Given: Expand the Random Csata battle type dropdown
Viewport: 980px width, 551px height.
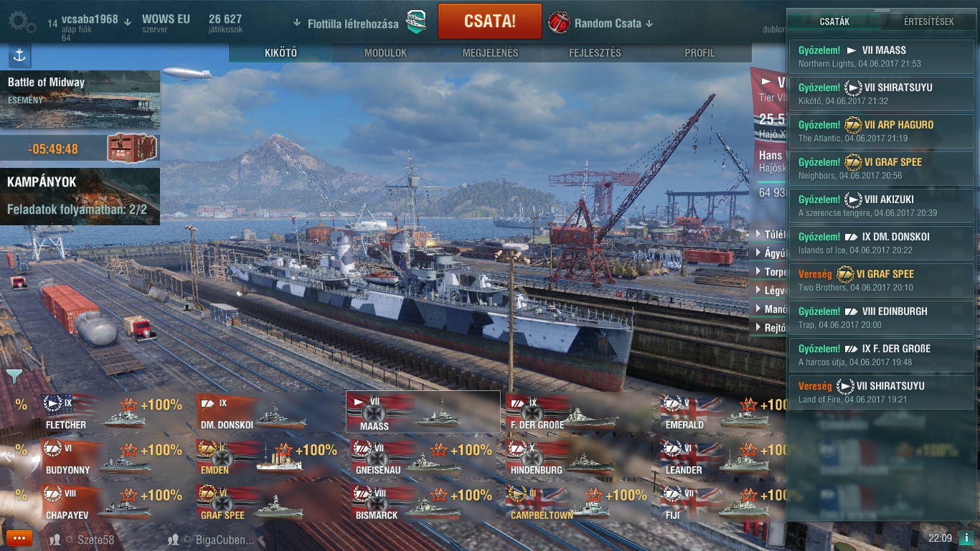Looking at the screenshot, I should click(x=614, y=24).
